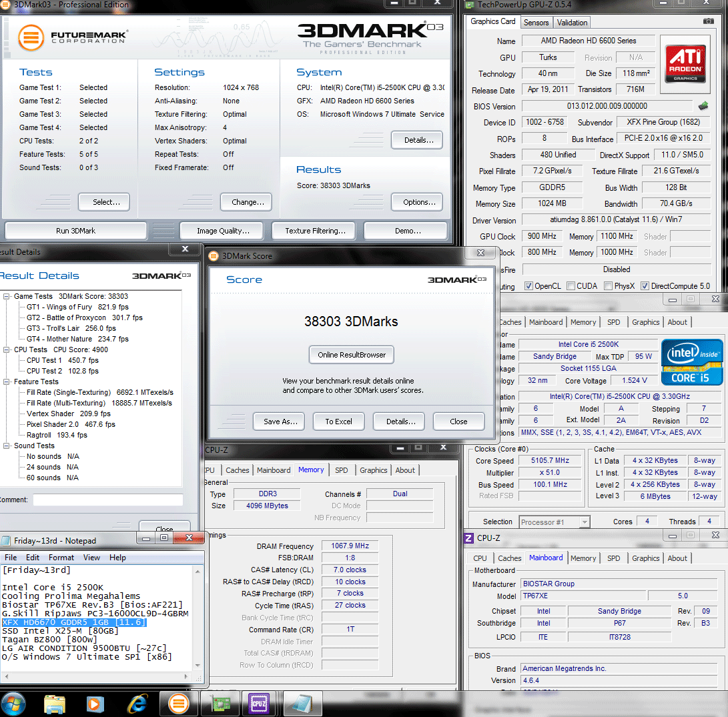Open the About tab in the Mainboard CPU-Z window
The width and height of the screenshot is (728, 717).
coord(677,558)
